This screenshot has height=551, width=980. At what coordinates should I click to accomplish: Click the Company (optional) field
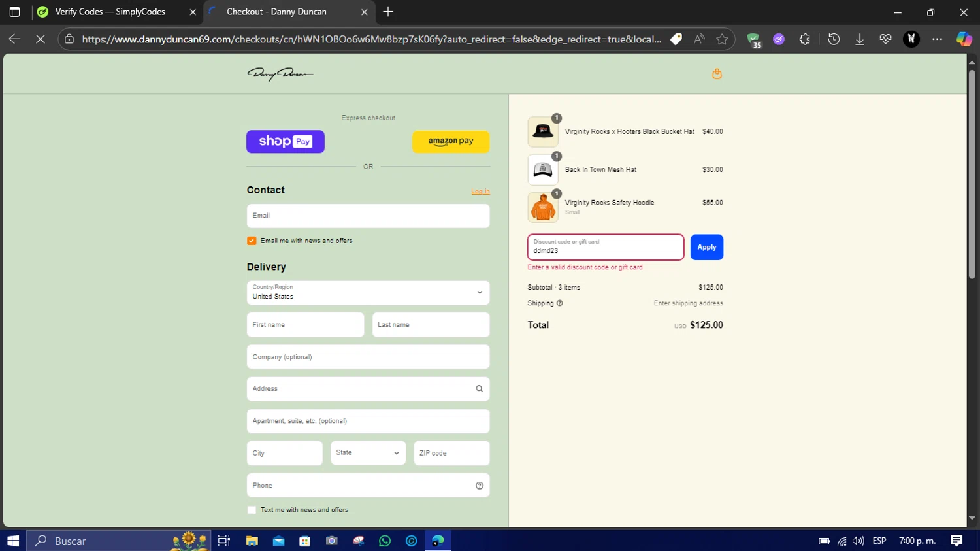pyautogui.click(x=368, y=357)
